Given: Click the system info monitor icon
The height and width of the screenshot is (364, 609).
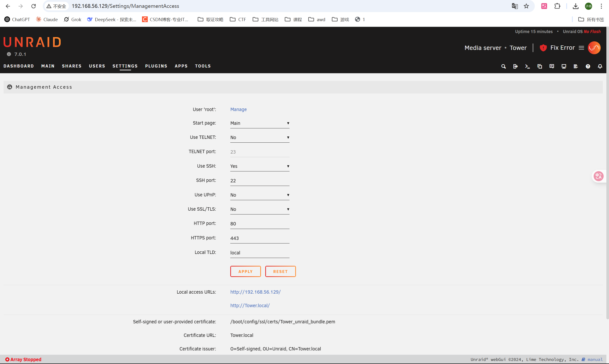Looking at the screenshot, I should tap(564, 66).
